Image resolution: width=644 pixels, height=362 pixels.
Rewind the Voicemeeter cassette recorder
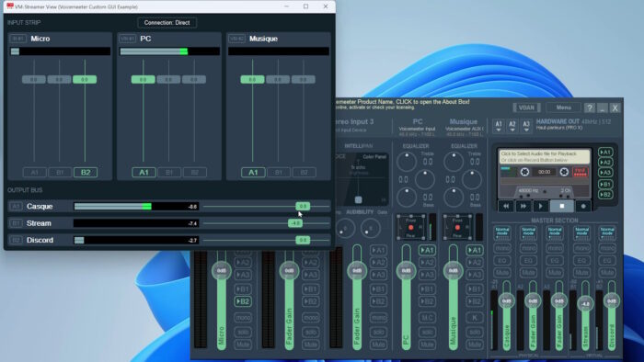tap(506, 206)
